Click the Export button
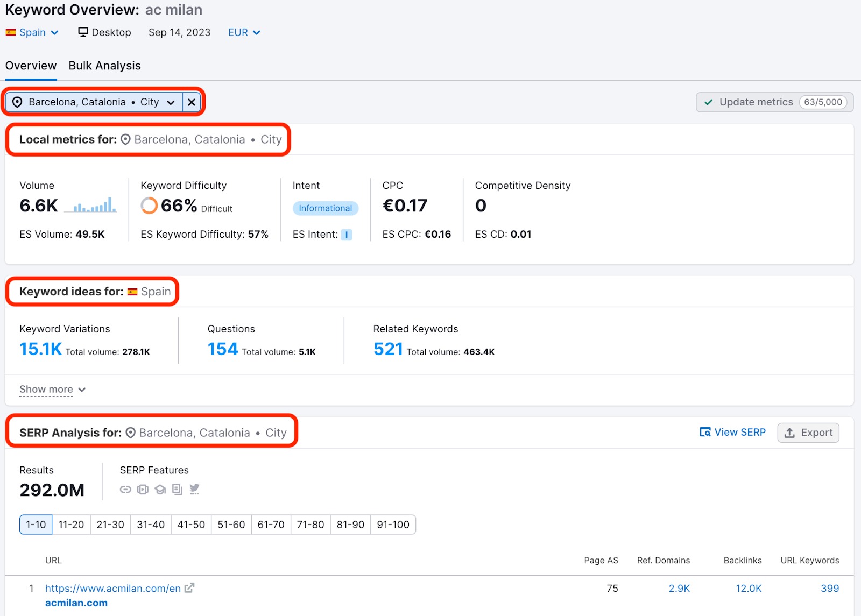861x616 pixels. point(808,433)
